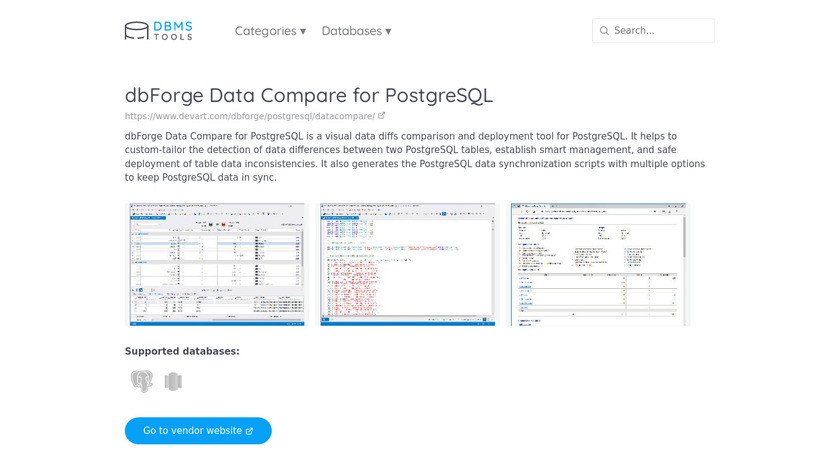Open the third comparison report screenshot
This screenshot has width=840, height=472.
click(599, 264)
